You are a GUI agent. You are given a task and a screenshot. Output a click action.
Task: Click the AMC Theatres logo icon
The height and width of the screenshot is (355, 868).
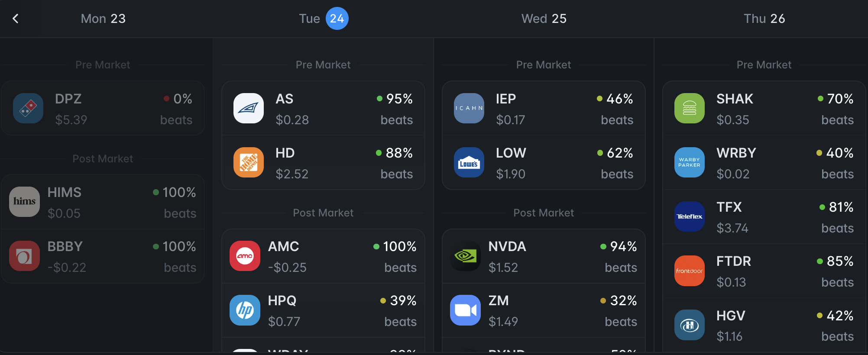click(x=245, y=256)
